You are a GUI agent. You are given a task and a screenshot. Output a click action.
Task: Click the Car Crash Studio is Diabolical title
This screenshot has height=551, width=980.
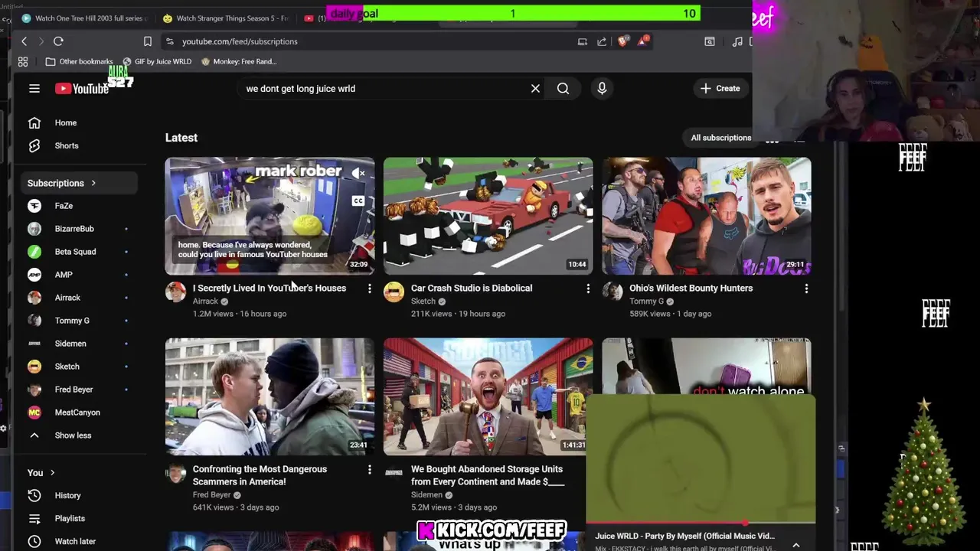pos(472,288)
